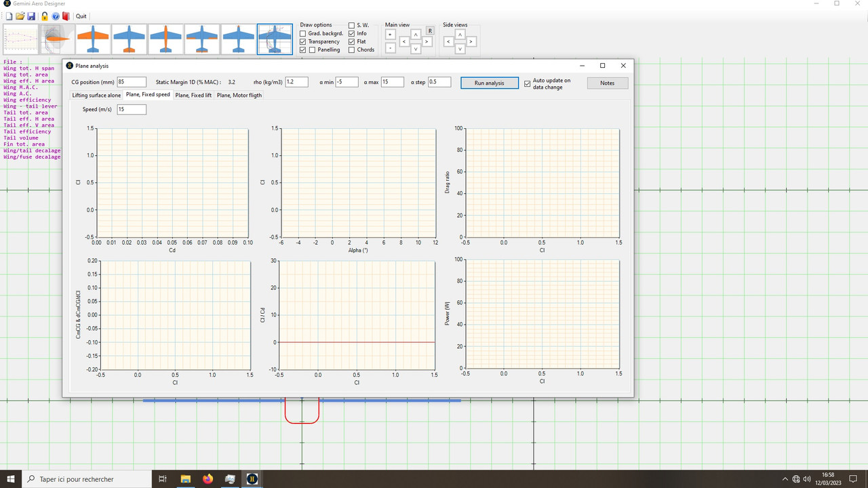
Task: Select the plane icon with orange fuselage
Action: pyautogui.click(x=165, y=39)
